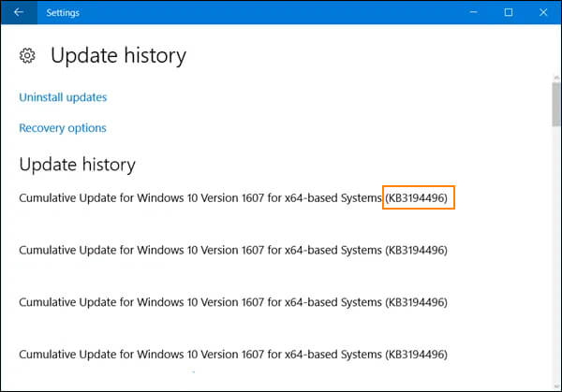Click the gear icon beside Update history
This screenshot has width=562, height=392.
pos(27,56)
